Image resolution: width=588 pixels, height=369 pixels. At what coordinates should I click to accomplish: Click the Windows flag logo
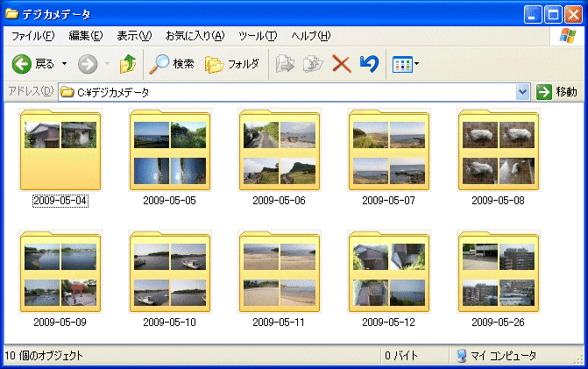click(567, 36)
